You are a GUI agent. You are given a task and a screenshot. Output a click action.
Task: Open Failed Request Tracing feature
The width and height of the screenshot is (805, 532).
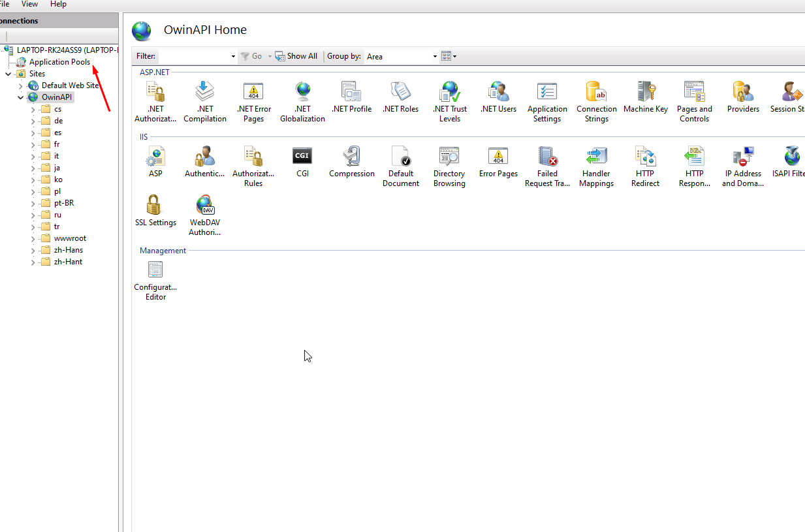(548, 166)
